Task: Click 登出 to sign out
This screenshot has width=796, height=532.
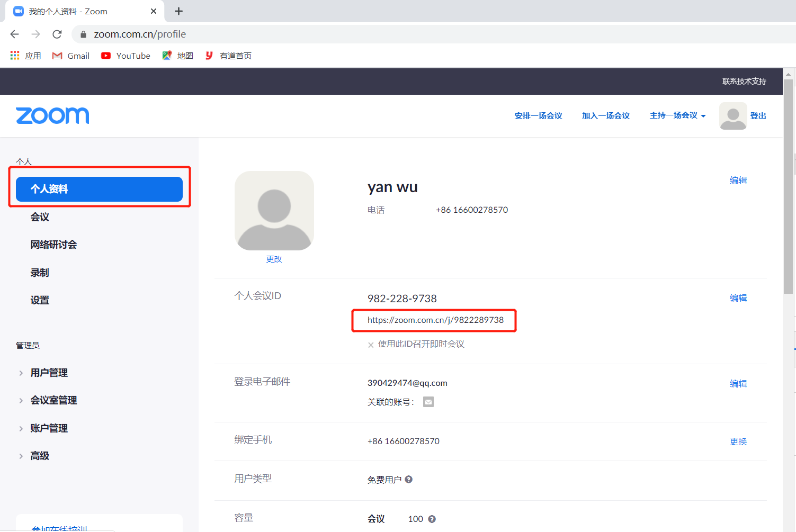Action: (758, 115)
